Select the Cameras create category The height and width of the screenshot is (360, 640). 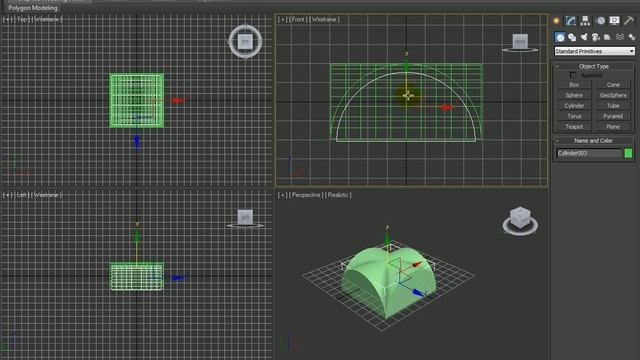[x=596, y=37]
